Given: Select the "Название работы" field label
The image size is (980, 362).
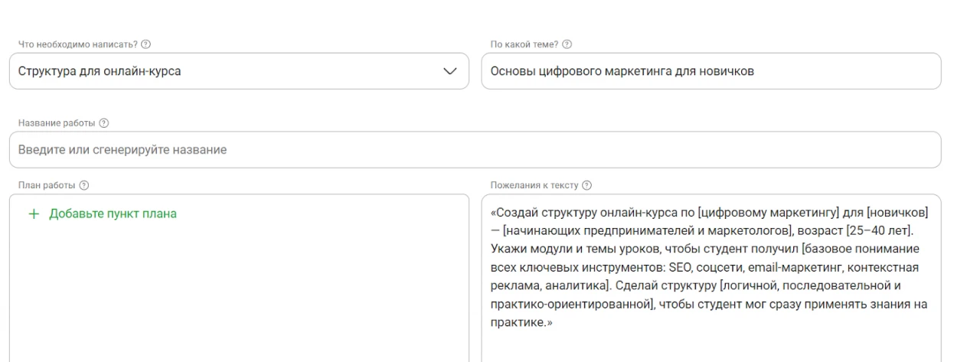Looking at the screenshot, I should tap(53, 123).
